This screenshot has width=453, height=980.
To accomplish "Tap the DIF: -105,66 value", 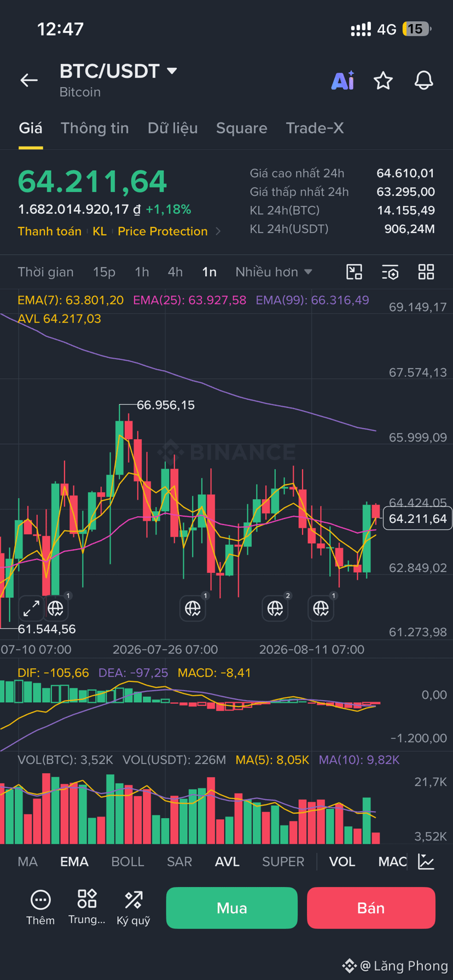I will click(x=53, y=673).
